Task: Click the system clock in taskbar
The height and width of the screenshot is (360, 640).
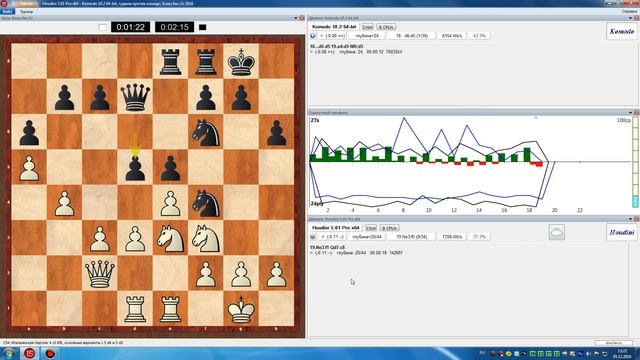Action: 622,353
